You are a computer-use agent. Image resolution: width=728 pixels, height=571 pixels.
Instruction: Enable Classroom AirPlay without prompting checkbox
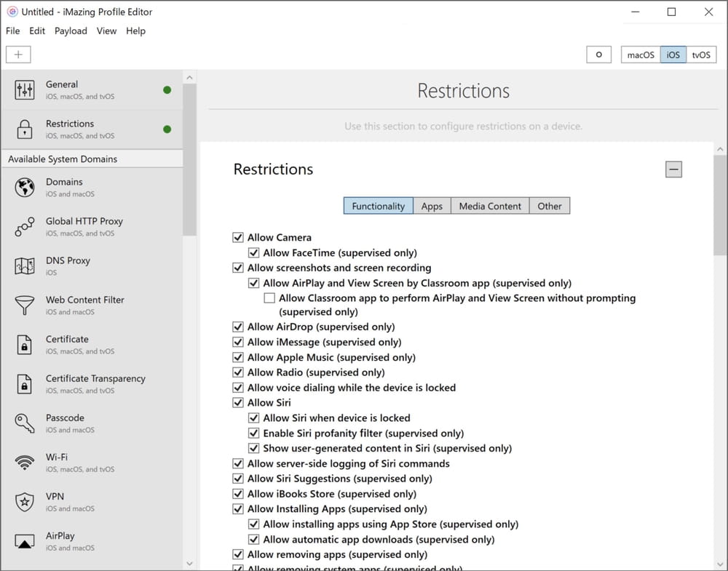coord(269,298)
